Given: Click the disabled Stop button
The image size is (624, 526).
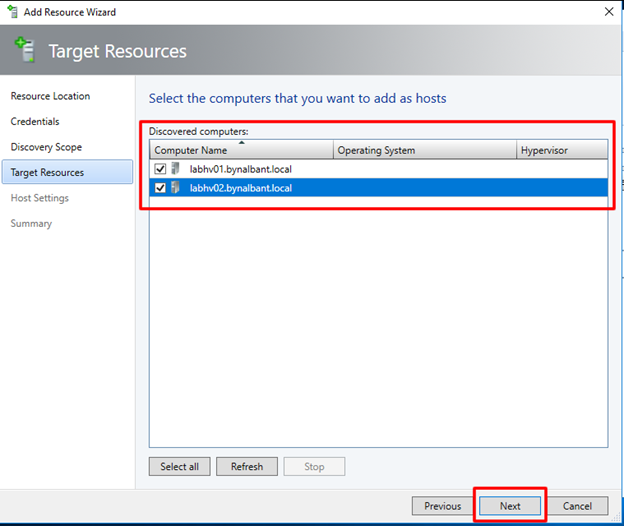Looking at the screenshot, I should pos(314,466).
